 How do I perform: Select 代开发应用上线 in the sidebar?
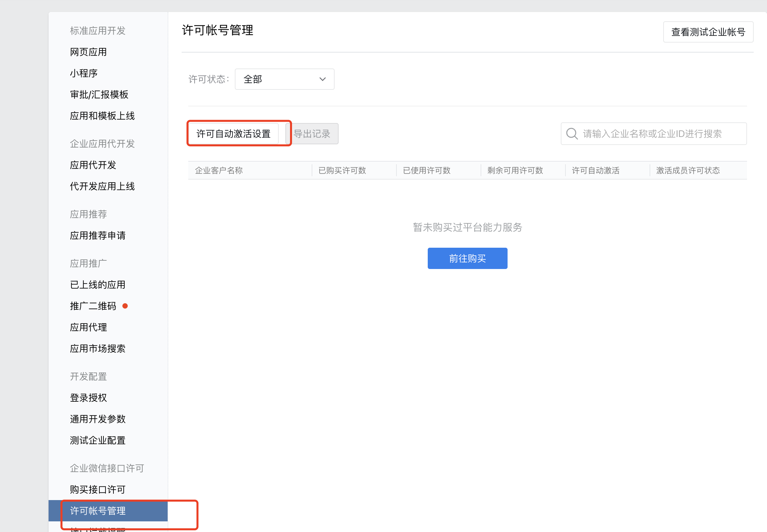coord(102,186)
